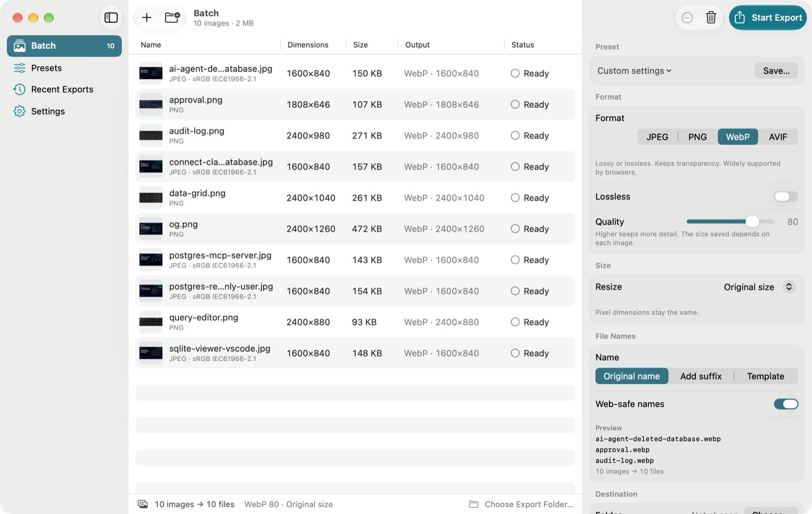Choose the Template naming option
Screen dimensions: 812x514
[x=765, y=376]
